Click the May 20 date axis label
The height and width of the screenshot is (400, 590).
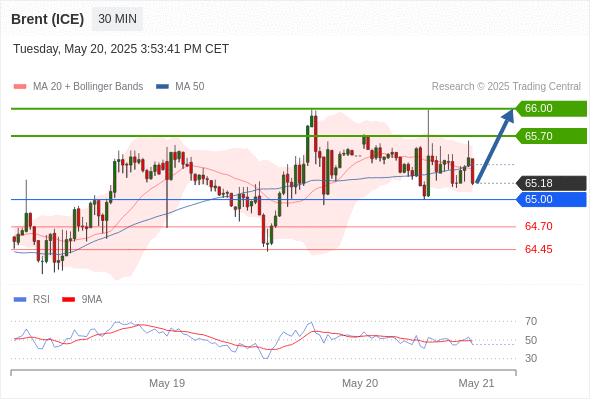tap(360, 383)
